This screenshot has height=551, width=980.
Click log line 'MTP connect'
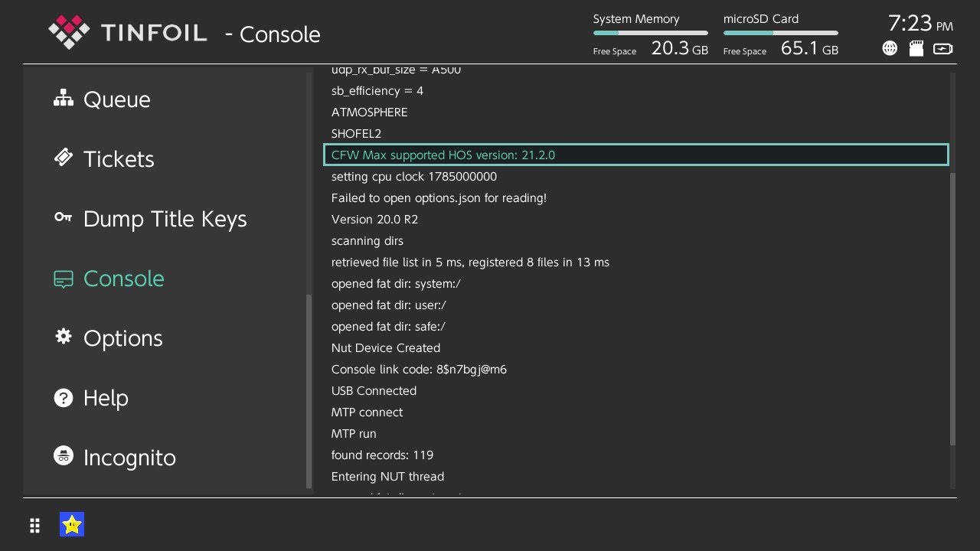(x=367, y=412)
